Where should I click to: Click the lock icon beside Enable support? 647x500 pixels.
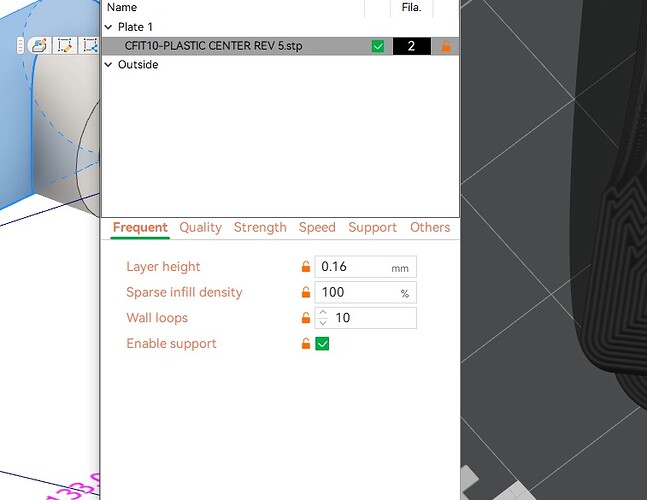pos(306,344)
